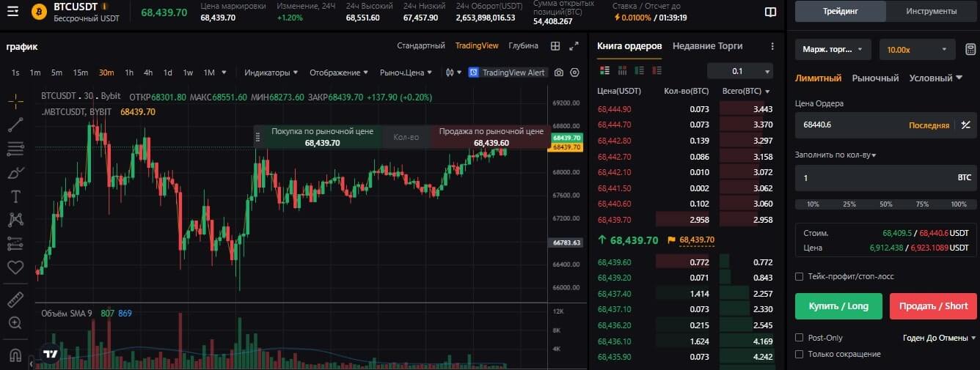Open the hamburger menu next to the Bybit logo
980x370 pixels.
click(13, 12)
